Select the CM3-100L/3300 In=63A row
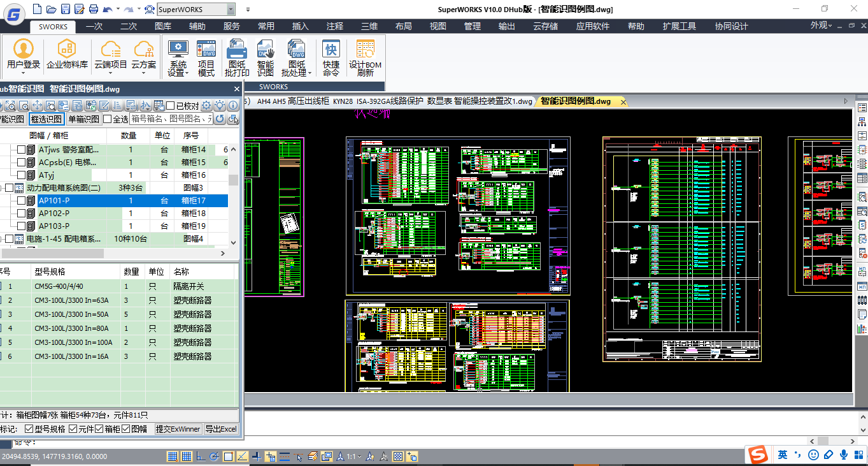This screenshot has width=868, height=466. tap(119, 300)
